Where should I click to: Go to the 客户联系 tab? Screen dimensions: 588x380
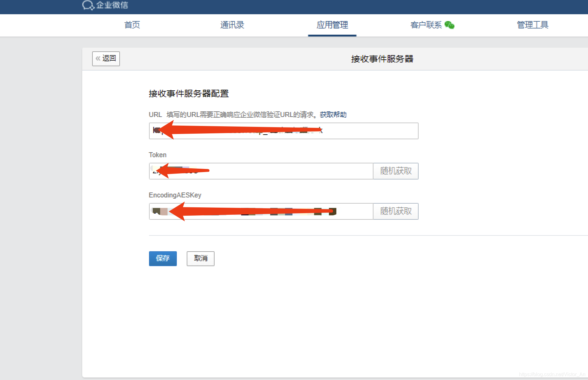pyautogui.click(x=426, y=25)
